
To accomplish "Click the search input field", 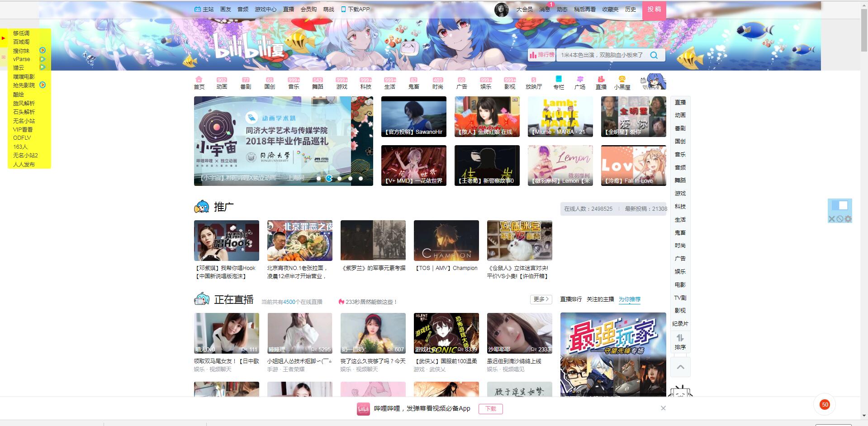I will (x=602, y=55).
